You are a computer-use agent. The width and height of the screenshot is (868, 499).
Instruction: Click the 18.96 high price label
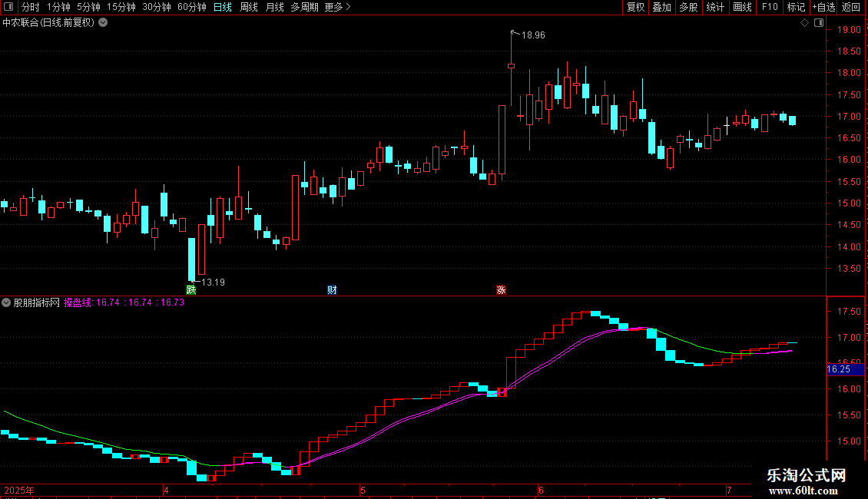(533, 35)
